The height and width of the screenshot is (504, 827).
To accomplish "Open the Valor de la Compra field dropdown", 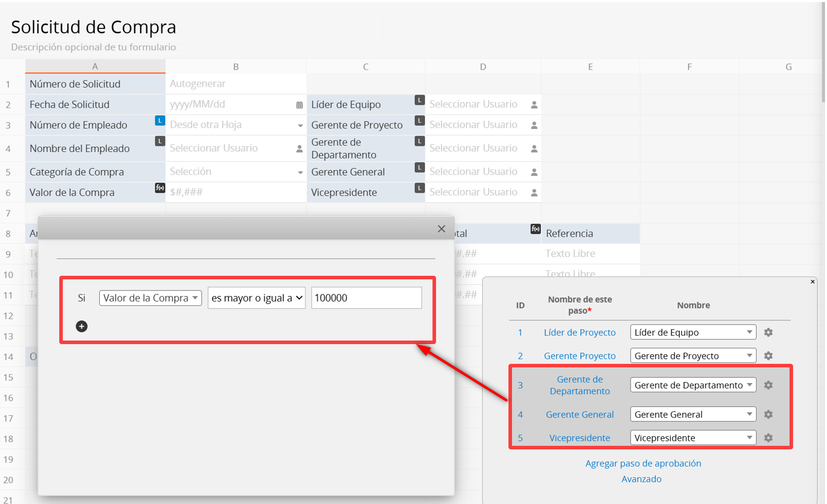I will tap(150, 298).
